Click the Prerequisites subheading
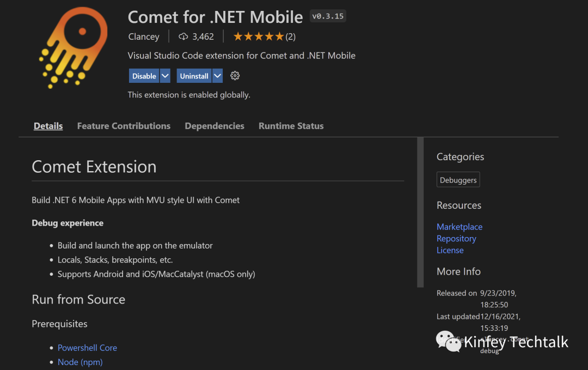The height and width of the screenshot is (370, 588). click(60, 324)
